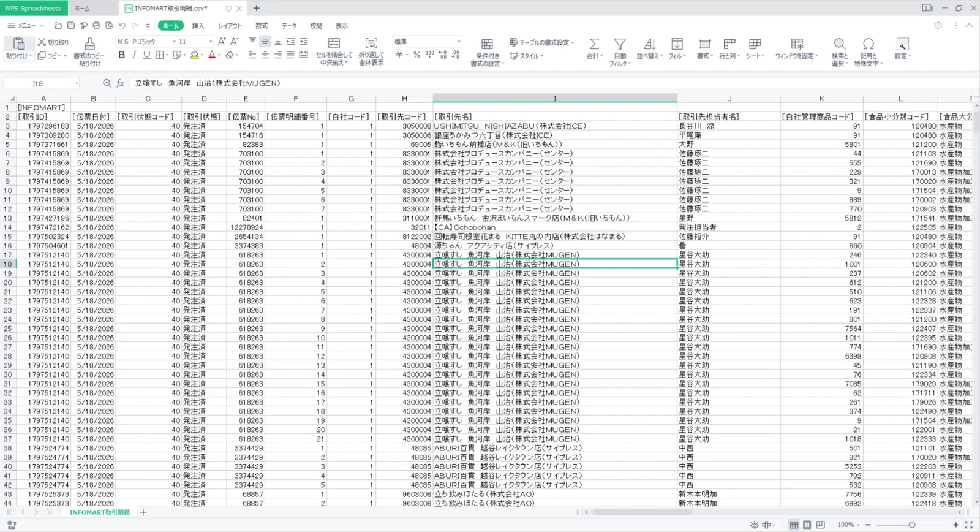Toggle underline formatting
The image size is (980, 532).
(146, 55)
